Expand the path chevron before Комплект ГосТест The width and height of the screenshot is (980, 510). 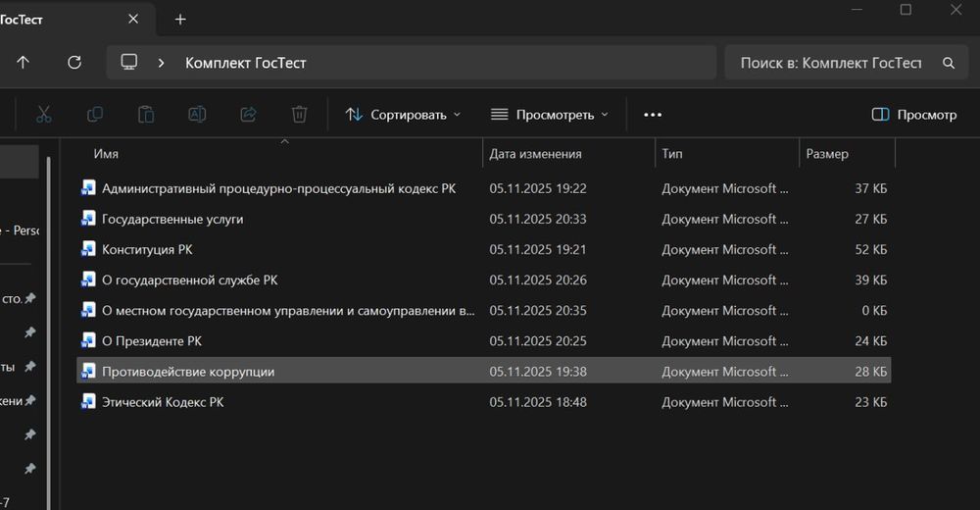coord(161,62)
